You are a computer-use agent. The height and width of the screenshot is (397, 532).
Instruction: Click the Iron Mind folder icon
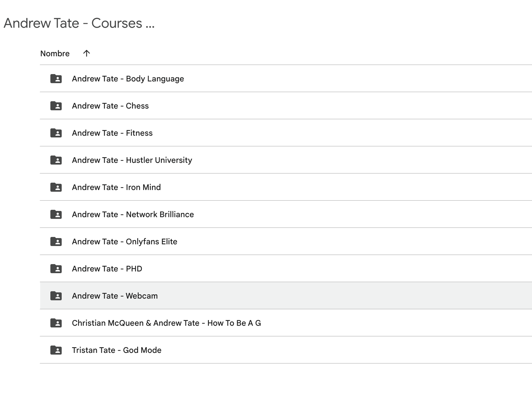[x=56, y=187]
